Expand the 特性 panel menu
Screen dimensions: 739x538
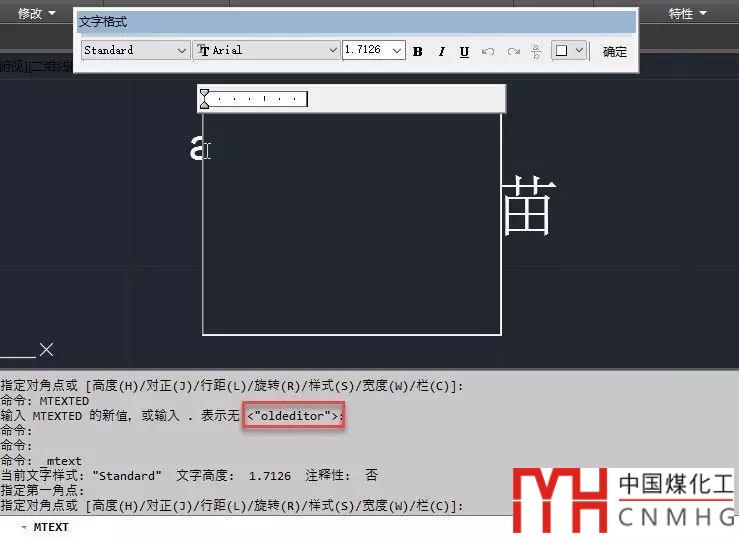tap(687, 13)
